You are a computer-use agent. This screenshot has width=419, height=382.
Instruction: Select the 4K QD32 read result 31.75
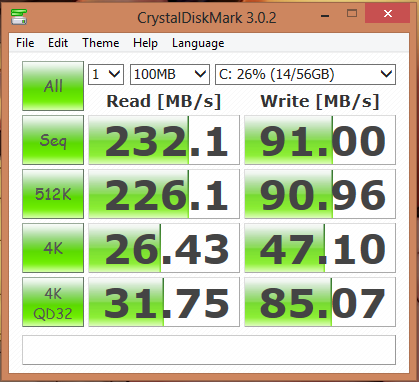[x=164, y=302]
